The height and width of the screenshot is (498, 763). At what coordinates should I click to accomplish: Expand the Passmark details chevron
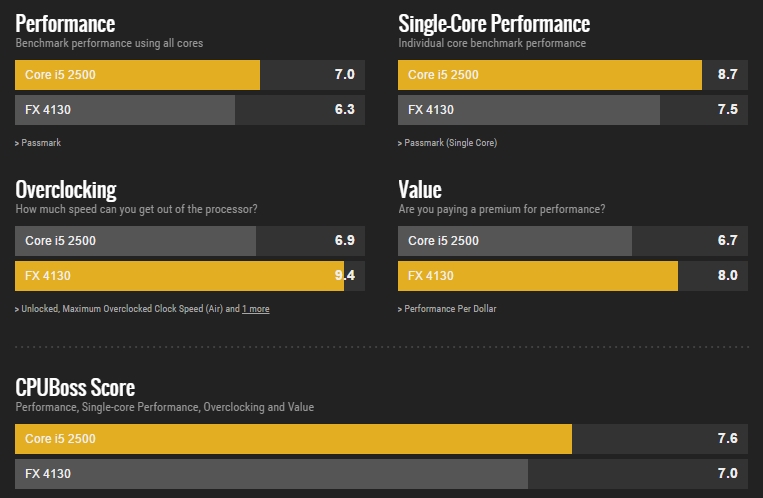coord(38,143)
